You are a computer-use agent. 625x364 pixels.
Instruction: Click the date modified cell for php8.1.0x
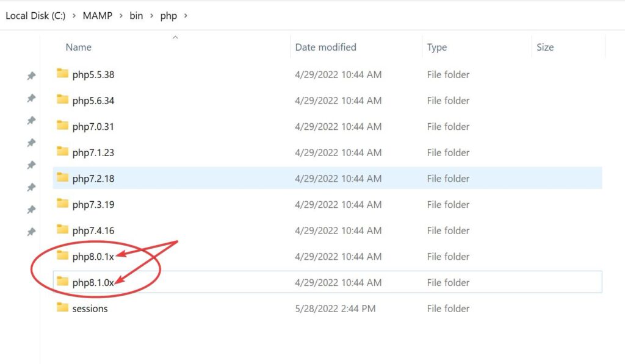(338, 283)
